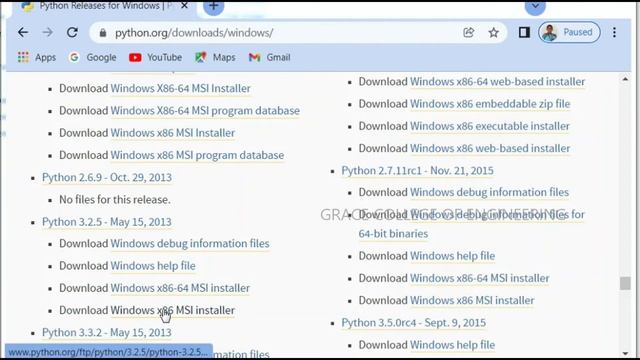Viewport: 640px width, 360px height.
Task: Click 2.7.11rc1 Windows debug information files link
Action: [489, 192]
